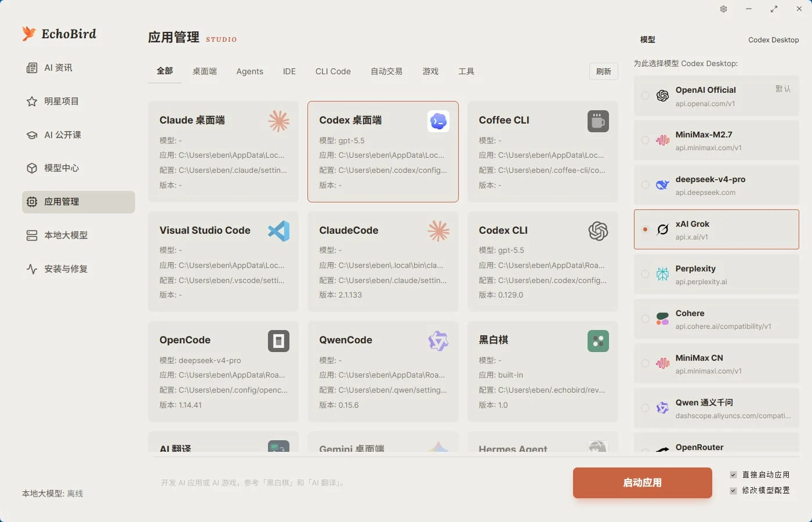Image resolution: width=812 pixels, height=522 pixels.
Task: Click the 本地大模型: 离线 status text
Action: [x=53, y=494]
